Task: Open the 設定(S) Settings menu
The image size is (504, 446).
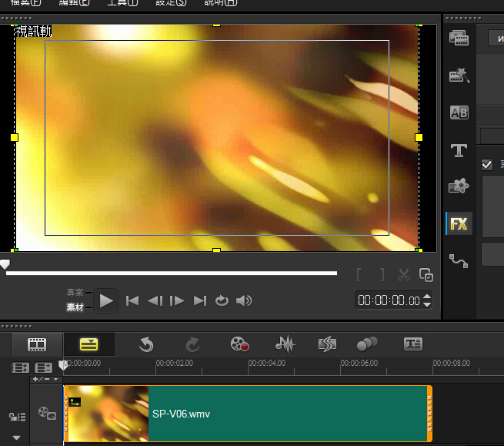Action: point(171,3)
